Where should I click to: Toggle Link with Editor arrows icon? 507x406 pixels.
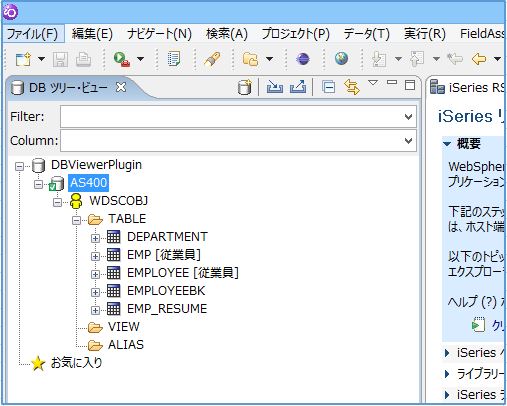(x=352, y=87)
